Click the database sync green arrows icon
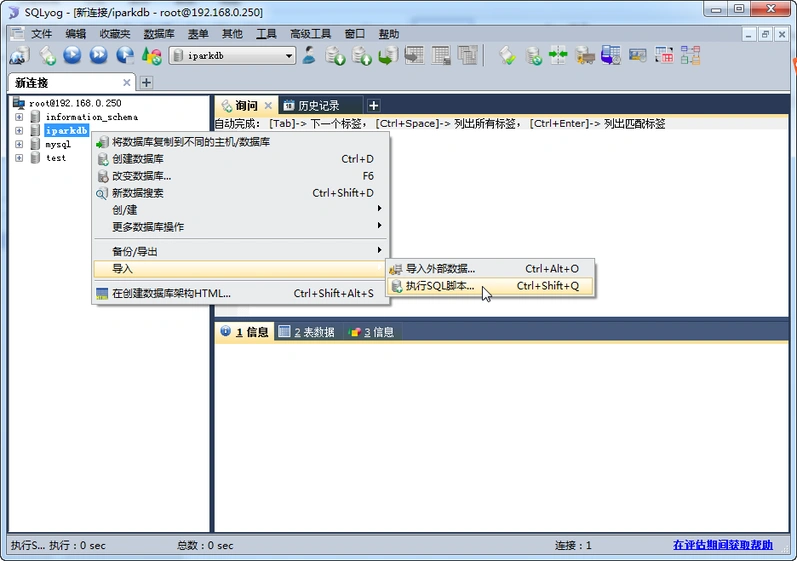797x561 pixels. pos(558,55)
